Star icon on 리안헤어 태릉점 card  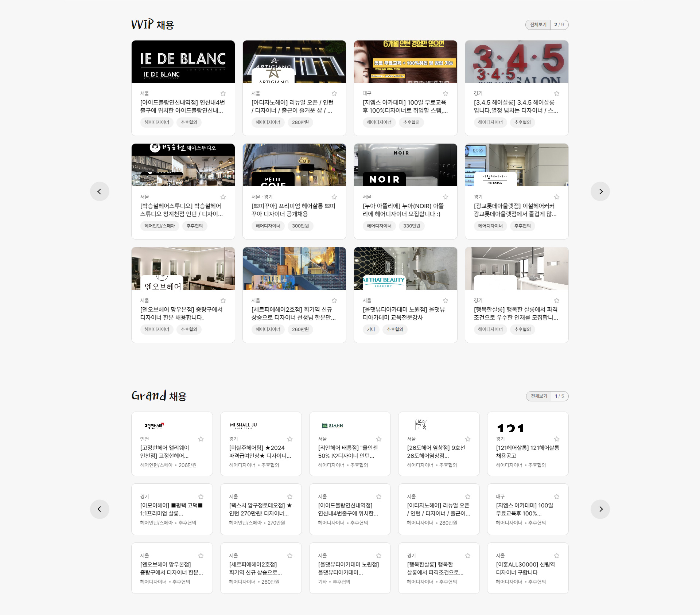click(379, 439)
